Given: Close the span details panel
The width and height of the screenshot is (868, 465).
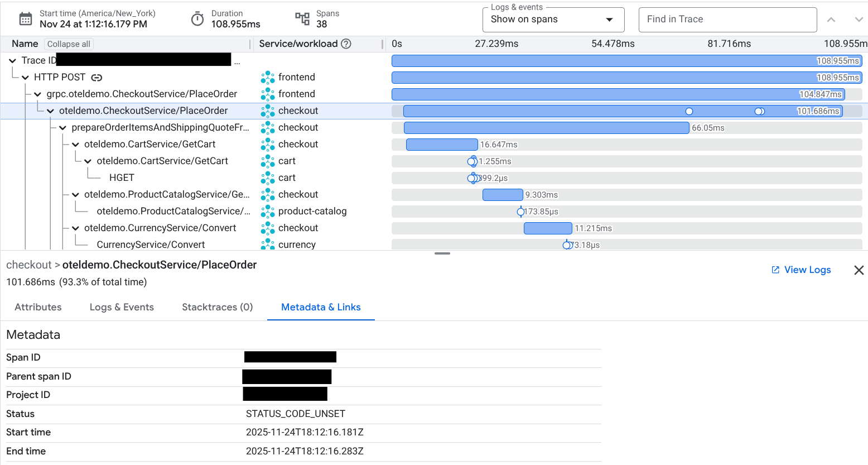Looking at the screenshot, I should (x=859, y=270).
